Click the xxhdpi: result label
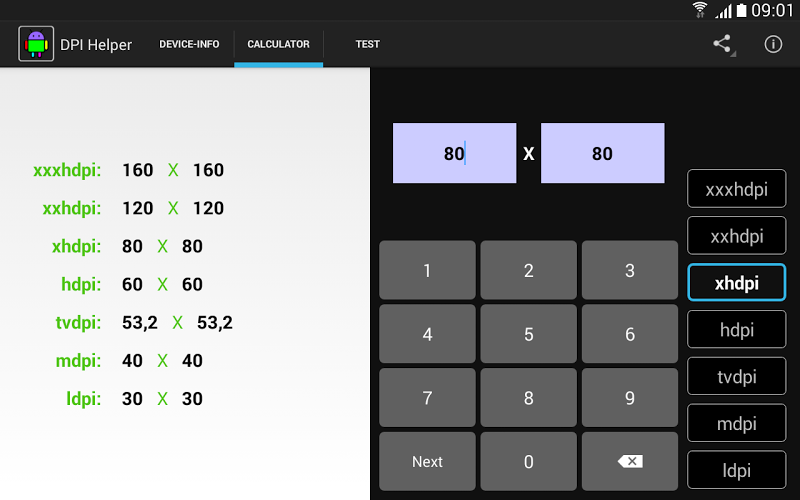This screenshot has height=500, width=800. point(71,208)
